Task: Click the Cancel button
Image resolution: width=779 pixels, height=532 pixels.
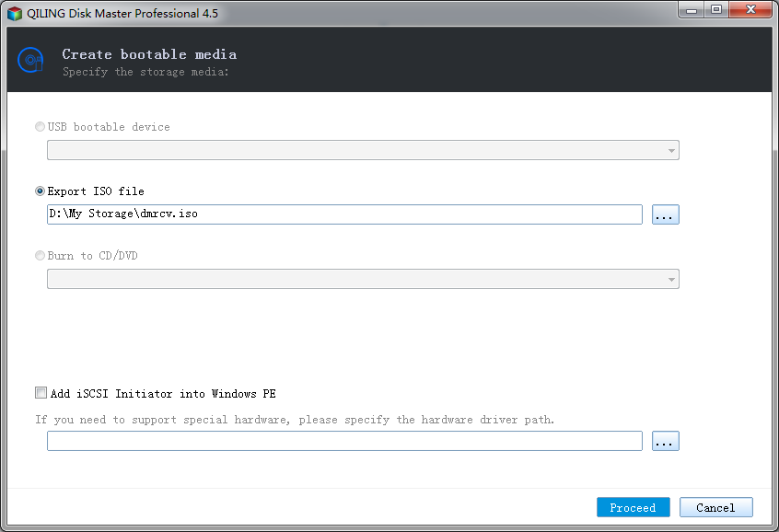Action: tap(715, 507)
